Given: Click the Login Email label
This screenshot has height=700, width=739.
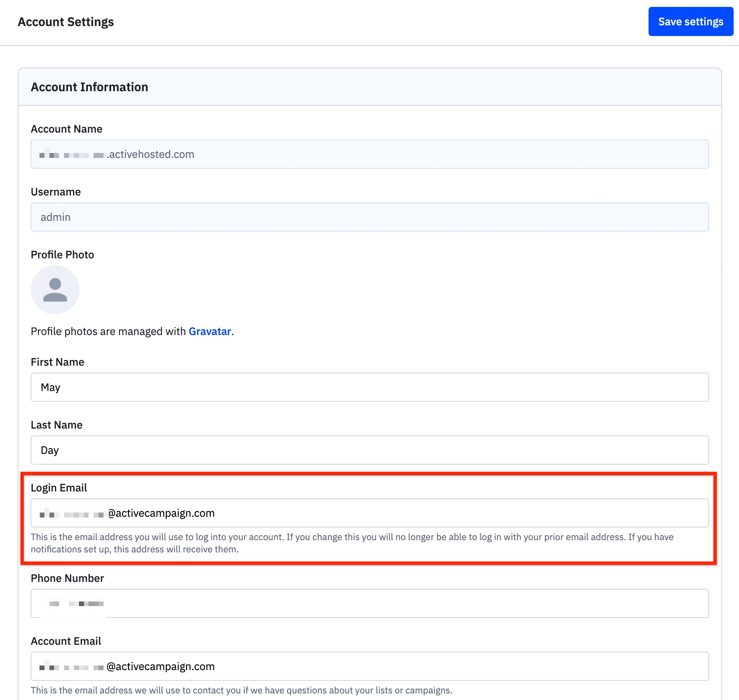Looking at the screenshot, I should click(x=59, y=488).
